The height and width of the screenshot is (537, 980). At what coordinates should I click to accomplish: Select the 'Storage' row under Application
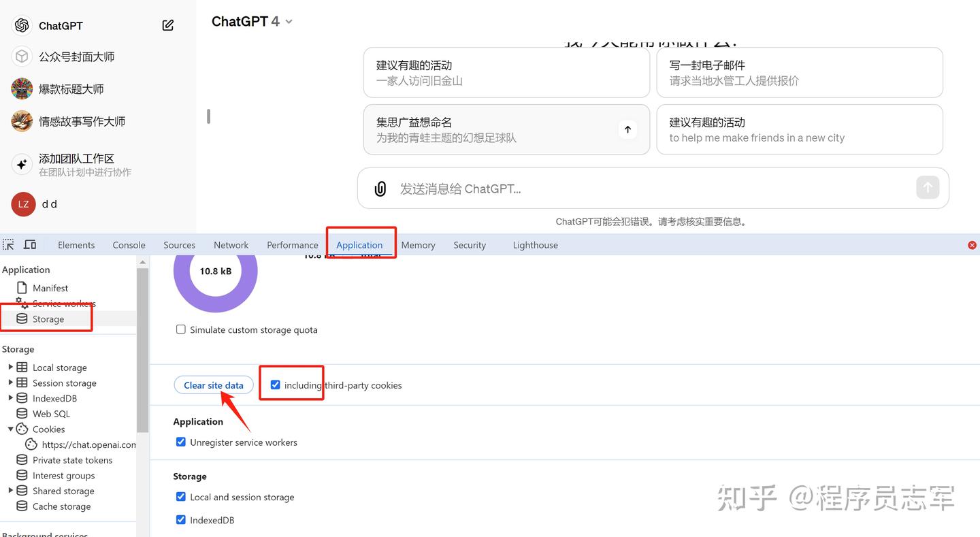pos(68,319)
